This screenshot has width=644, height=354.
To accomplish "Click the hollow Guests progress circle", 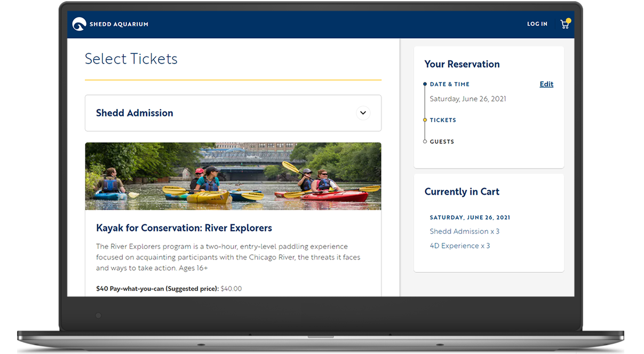I will (425, 141).
